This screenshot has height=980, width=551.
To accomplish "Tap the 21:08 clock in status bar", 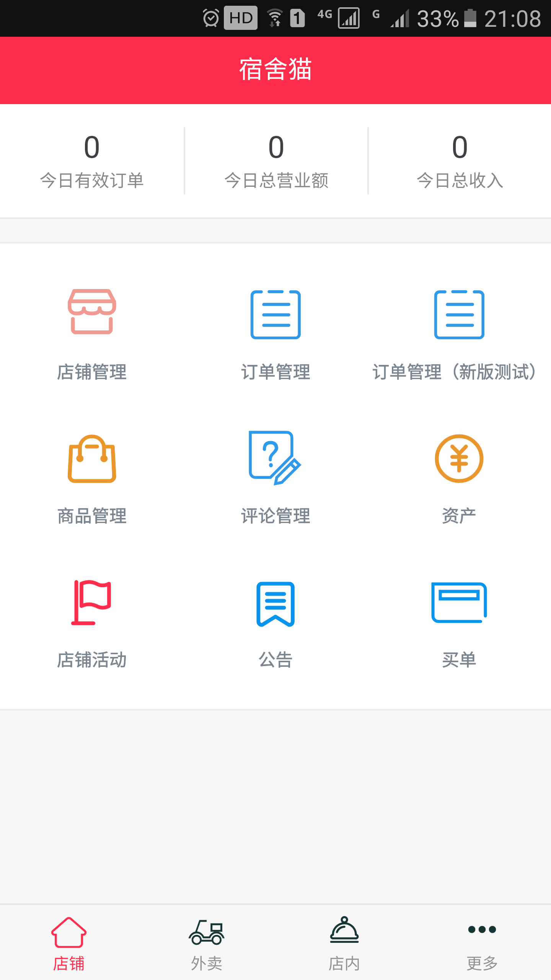I will point(513,18).
